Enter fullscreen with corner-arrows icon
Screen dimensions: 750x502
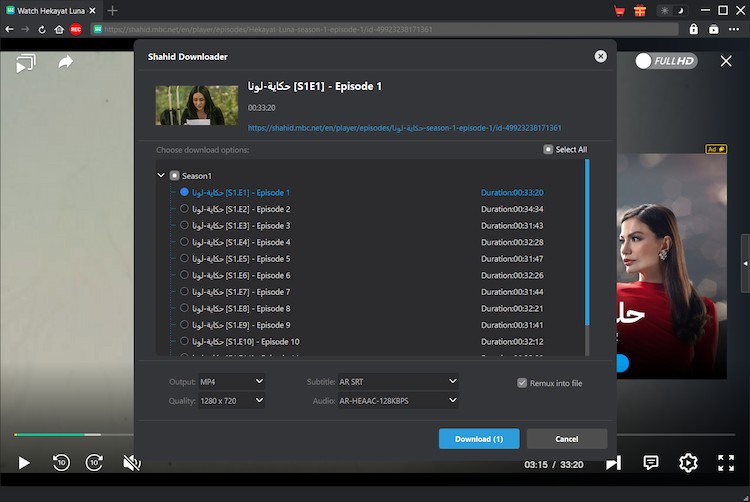point(726,463)
